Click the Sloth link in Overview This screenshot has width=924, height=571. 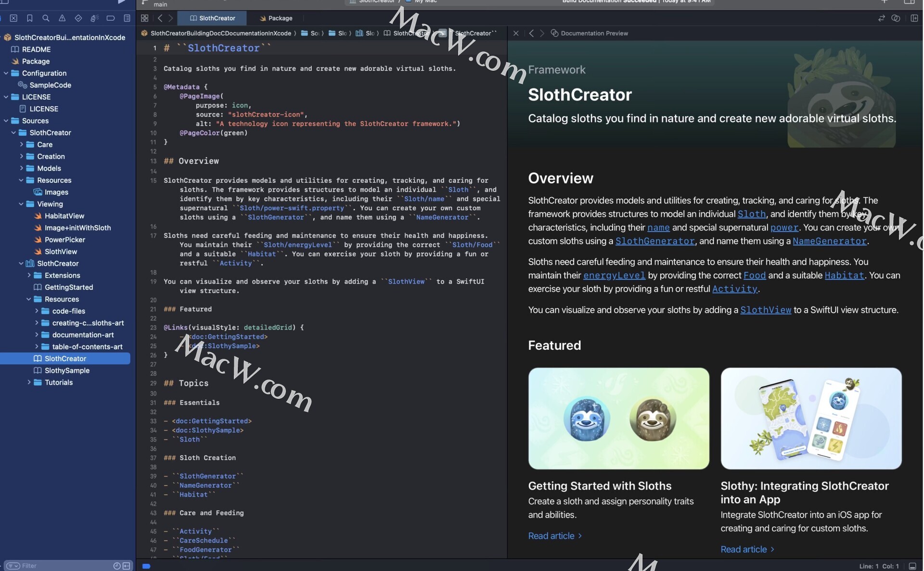751,214
